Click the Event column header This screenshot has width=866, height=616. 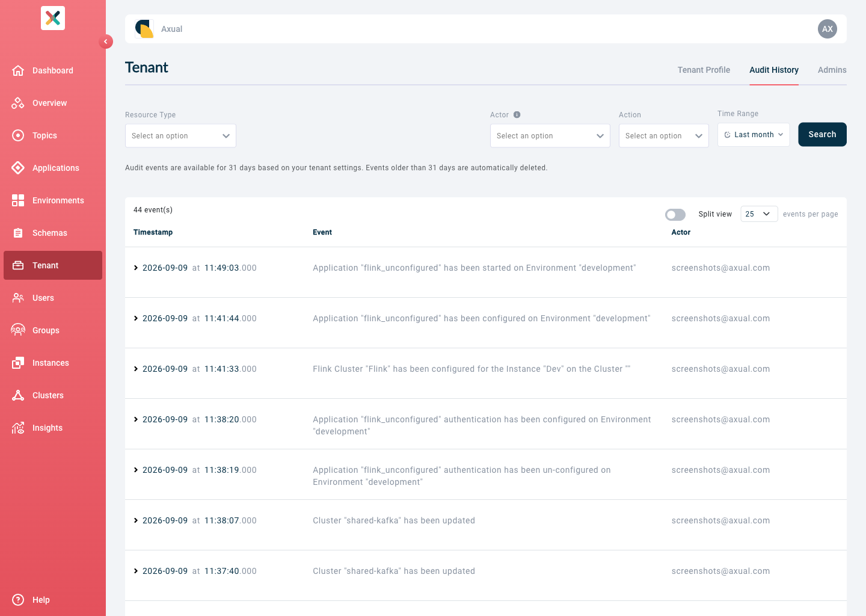pos(322,232)
